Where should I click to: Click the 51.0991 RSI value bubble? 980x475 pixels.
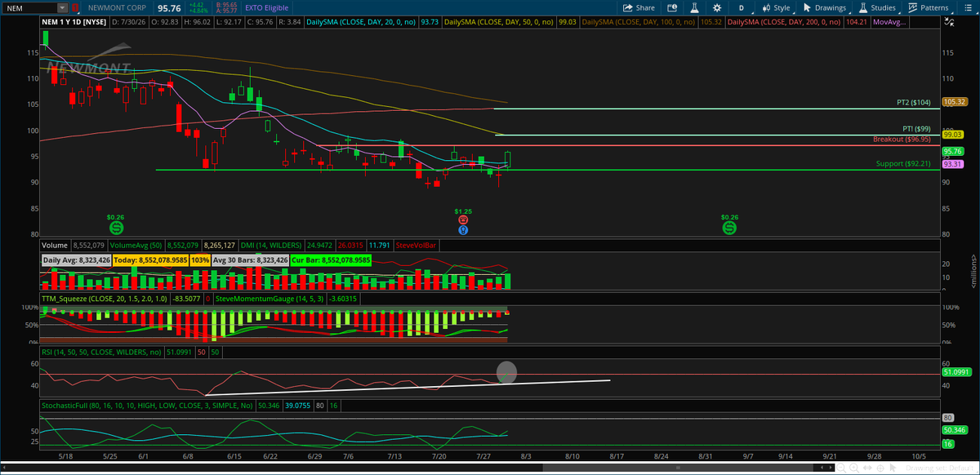(x=955, y=371)
